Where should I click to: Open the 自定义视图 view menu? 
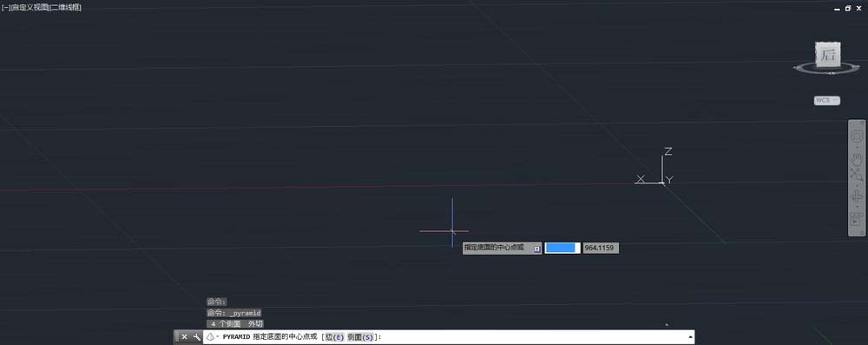pos(30,7)
